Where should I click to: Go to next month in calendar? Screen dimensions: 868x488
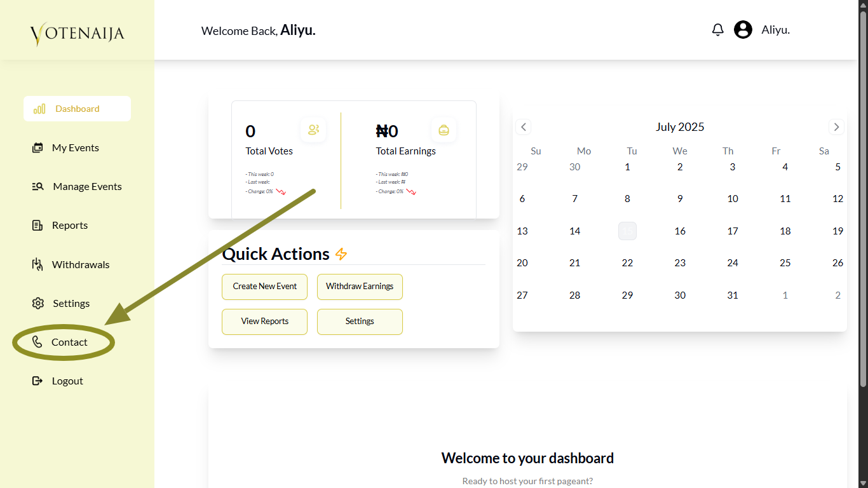[836, 127]
